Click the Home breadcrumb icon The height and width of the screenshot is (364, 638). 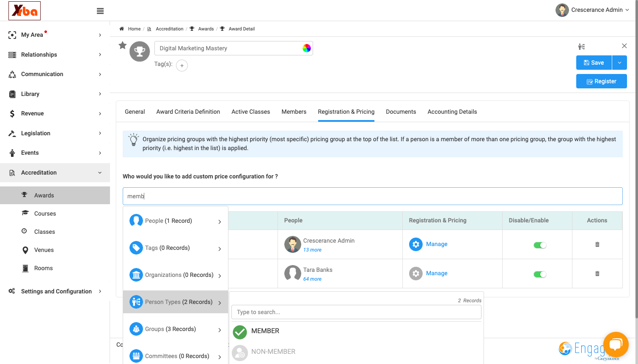tap(121, 29)
